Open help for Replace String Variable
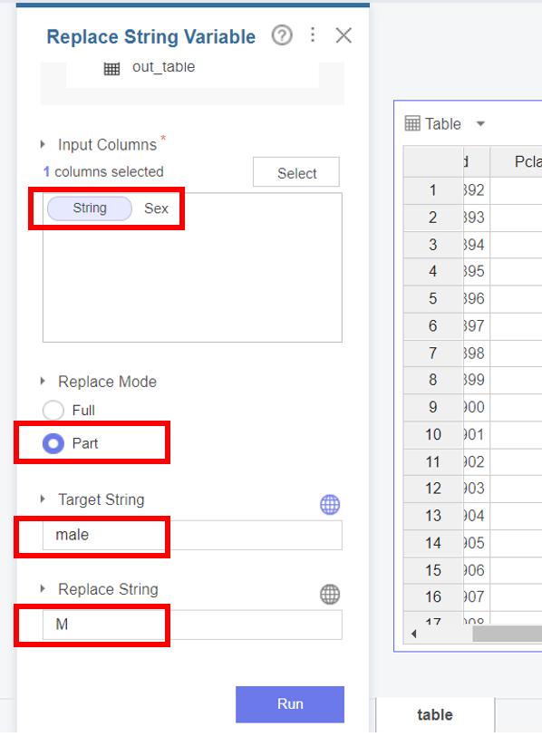The image size is (542, 756). point(282,35)
